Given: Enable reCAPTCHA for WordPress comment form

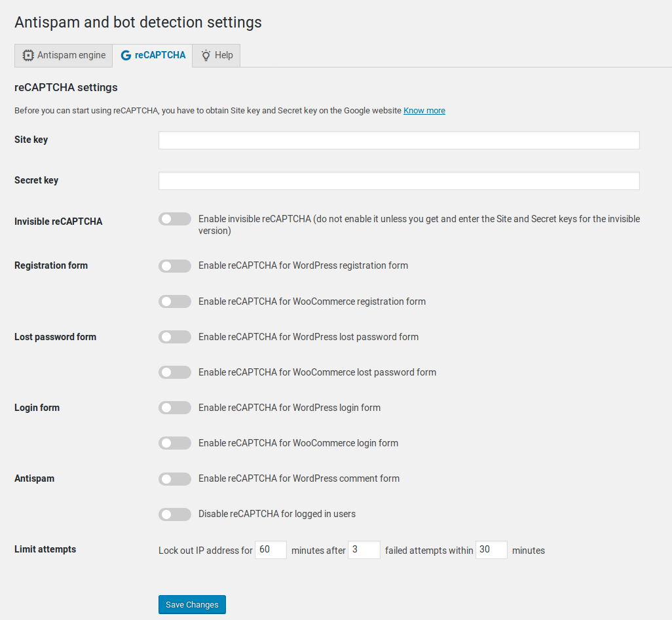Looking at the screenshot, I should coord(174,478).
